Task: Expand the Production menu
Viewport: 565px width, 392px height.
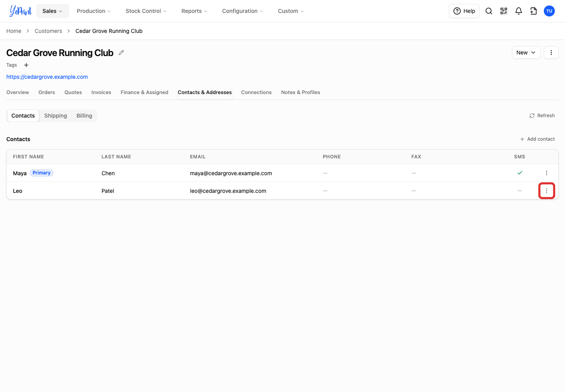Action: [x=94, y=11]
